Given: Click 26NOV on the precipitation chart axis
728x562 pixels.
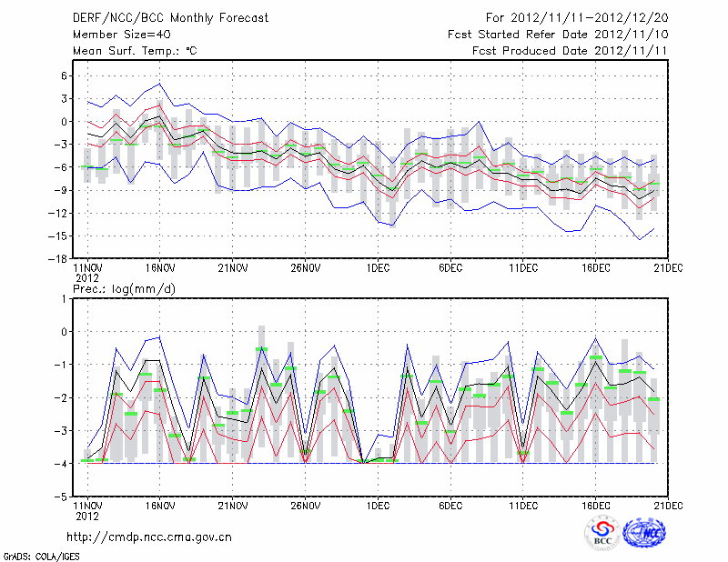Looking at the screenshot, I should [306, 507].
